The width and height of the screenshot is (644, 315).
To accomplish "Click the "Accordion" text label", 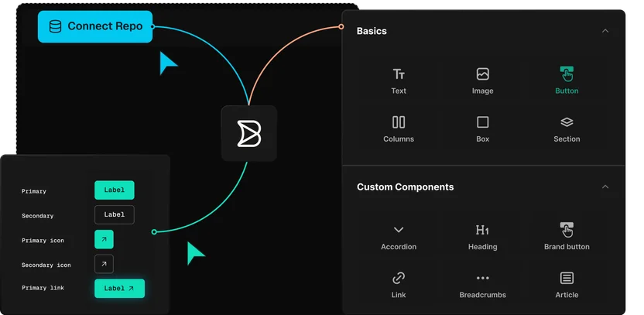I will click(x=399, y=247).
